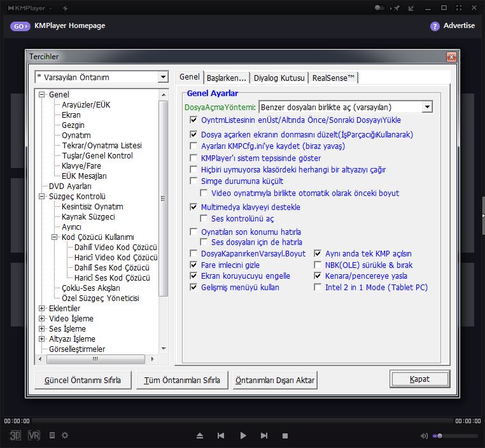Select Klavye/Fare tree item
This screenshot has width=485, height=448.
[x=81, y=166]
